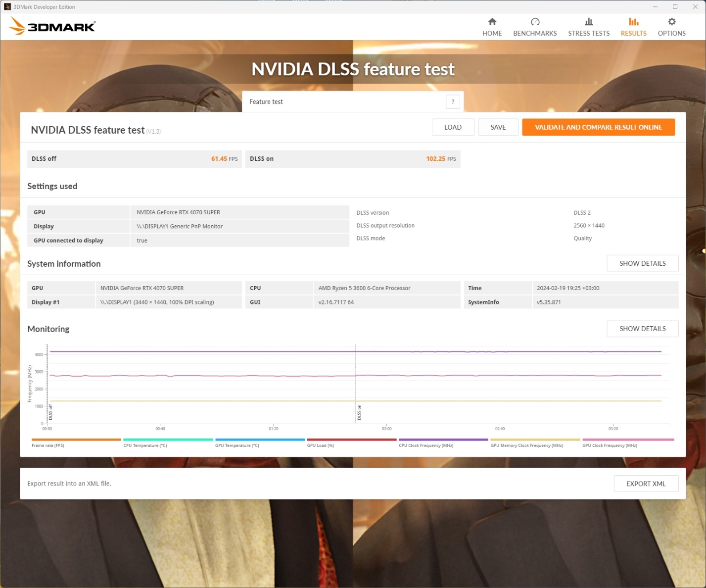This screenshot has width=706, height=588.
Task: Click the GPU value under Settings used
Action: point(179,212)
